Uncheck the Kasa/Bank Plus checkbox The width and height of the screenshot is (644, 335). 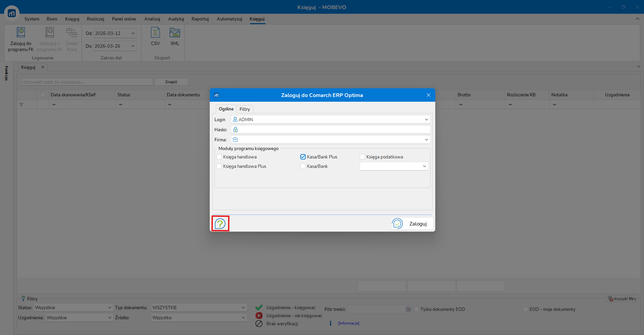[x=303, y=157]
